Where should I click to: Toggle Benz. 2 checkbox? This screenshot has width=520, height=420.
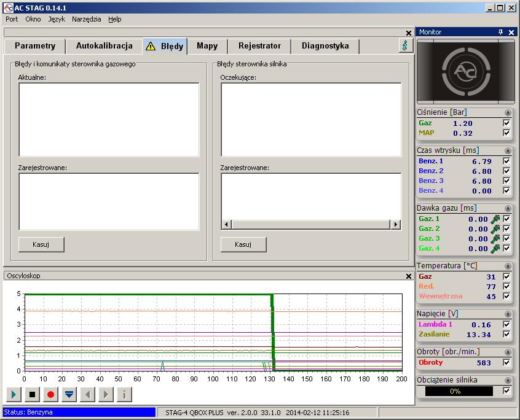click(x=506, y=171)
